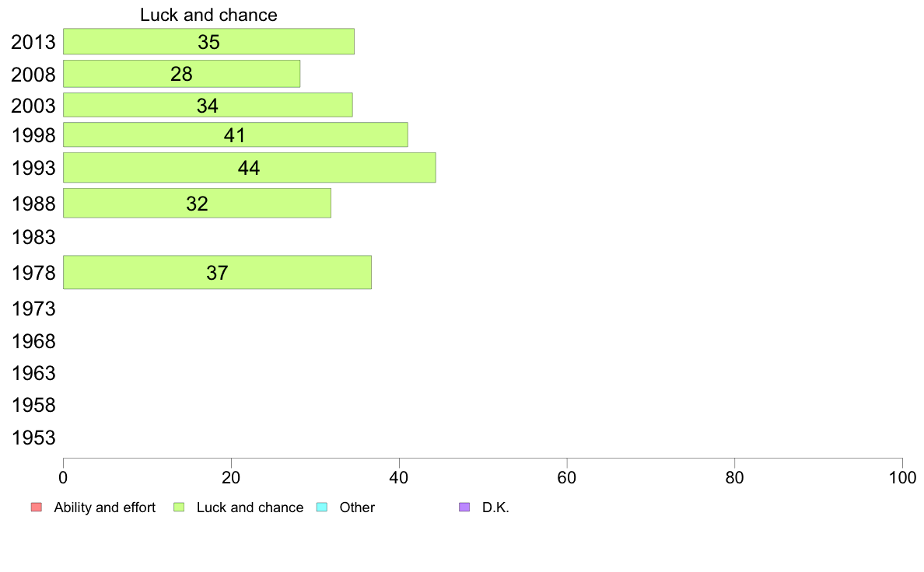Viewport: 924px width, 572px height.
Task: Click the Luck and chance chart title
Action: 208,15
